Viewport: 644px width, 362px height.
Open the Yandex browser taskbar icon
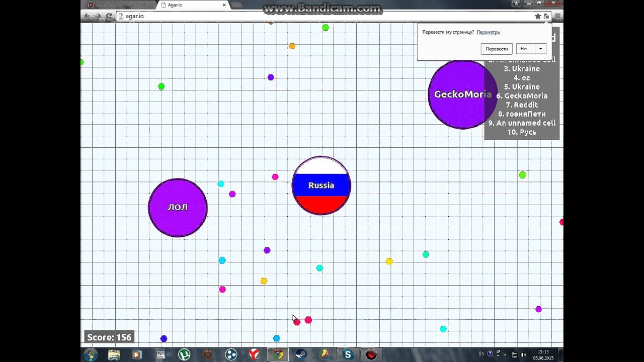(x=254, y=354)
